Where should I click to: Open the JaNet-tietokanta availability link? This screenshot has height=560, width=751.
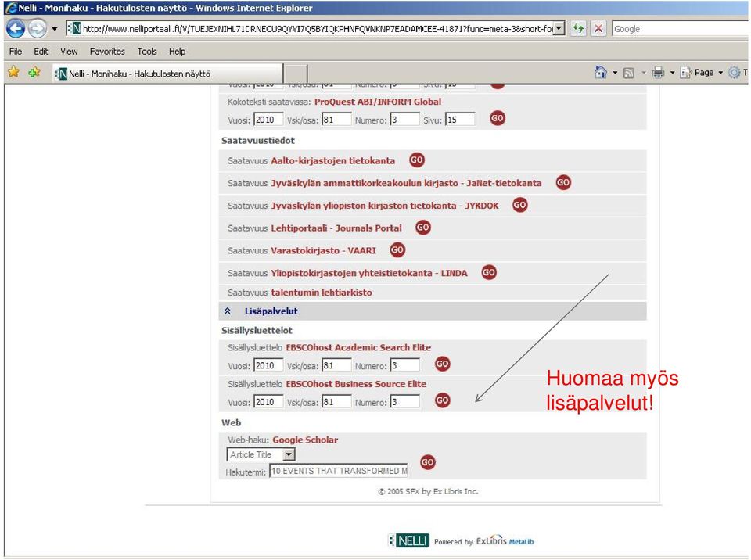point(406,183)
